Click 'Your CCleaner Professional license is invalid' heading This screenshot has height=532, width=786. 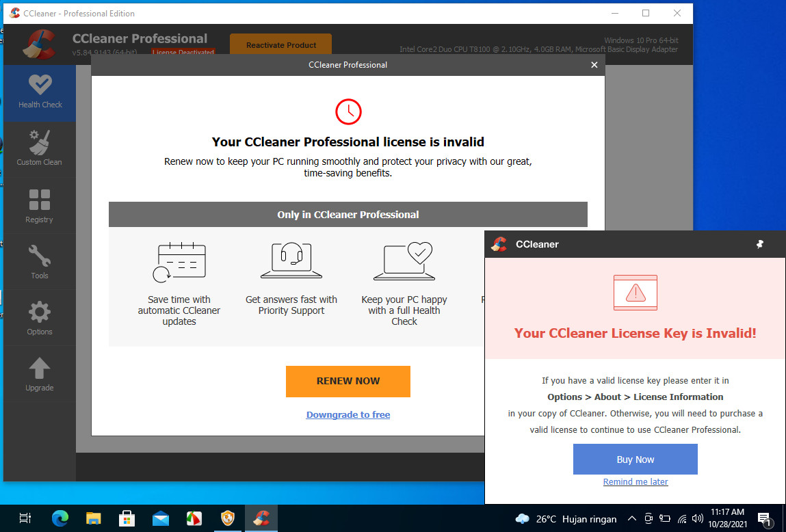pyautogui.click(x=348, y=142)
